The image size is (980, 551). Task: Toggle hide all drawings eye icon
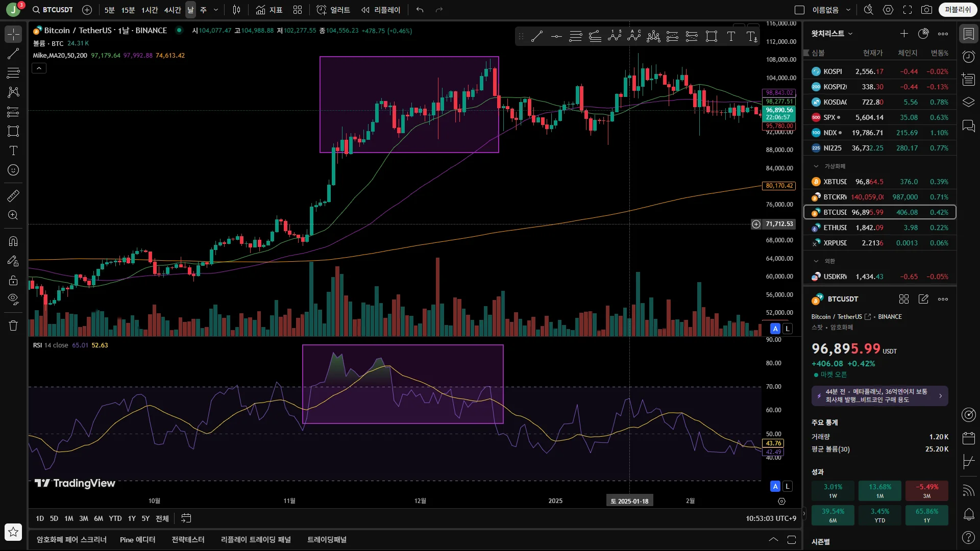[x=13, y=298]
